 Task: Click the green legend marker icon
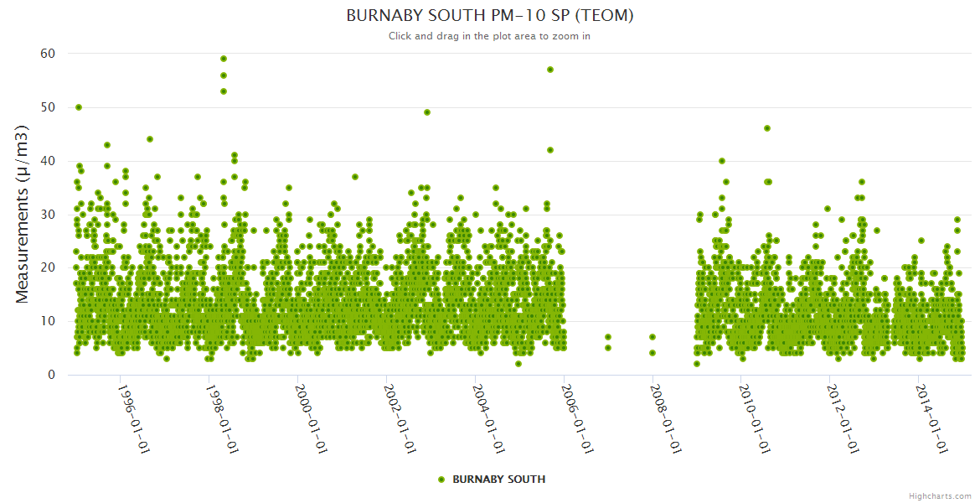coord(441,480)
